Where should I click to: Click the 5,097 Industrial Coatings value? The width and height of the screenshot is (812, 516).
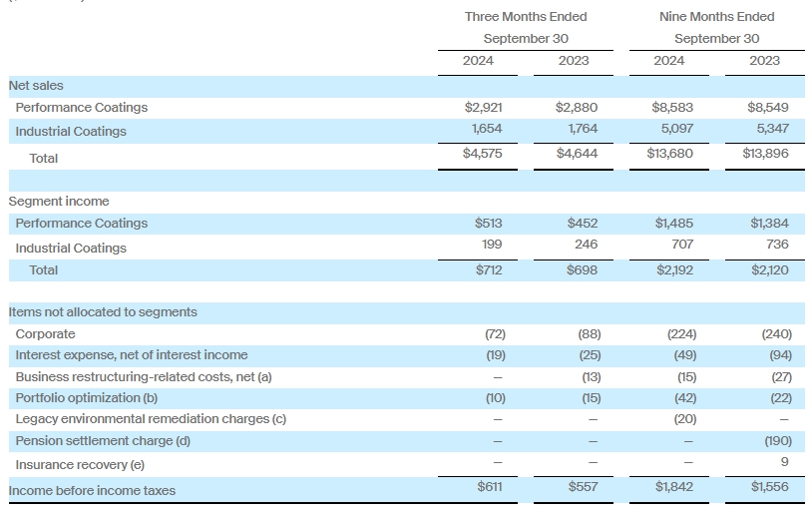pos(677,129)
